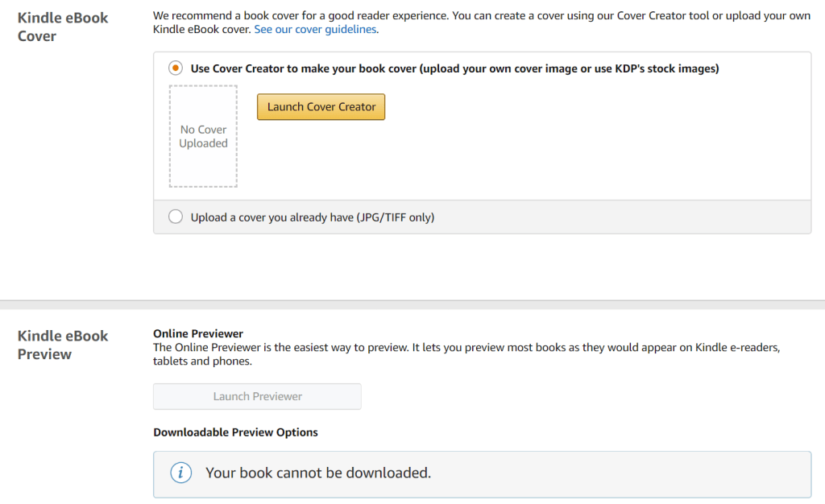The height and width of the screenshot is (504, 825).
Task: Click blank area right of Launch Previewer button
Action: click(x=580, y=396)
